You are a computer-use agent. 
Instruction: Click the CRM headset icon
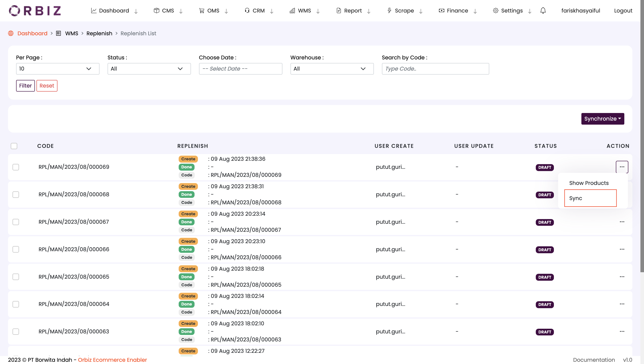pyautogui.click(x=247, y=10)
